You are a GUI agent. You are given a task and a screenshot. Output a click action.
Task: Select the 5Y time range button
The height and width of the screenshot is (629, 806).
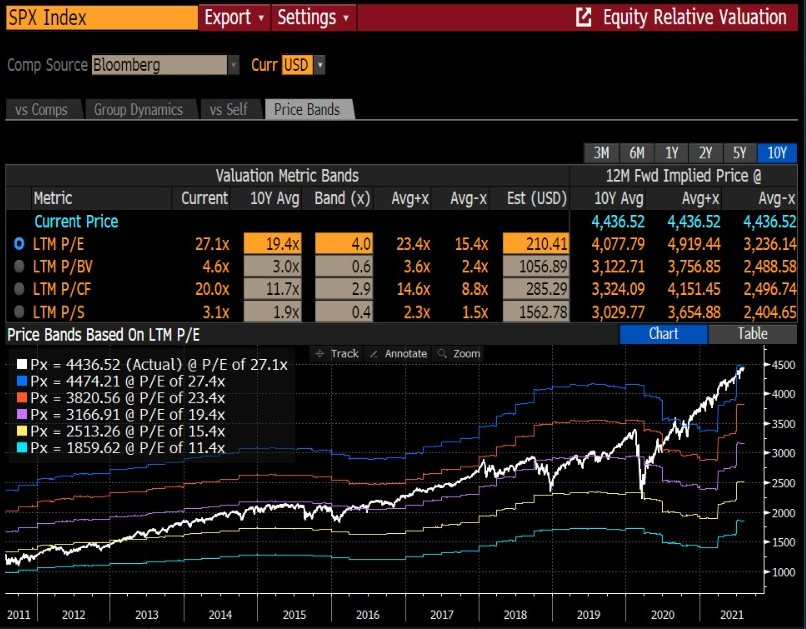pyautogui.click(x=740, y=153)
